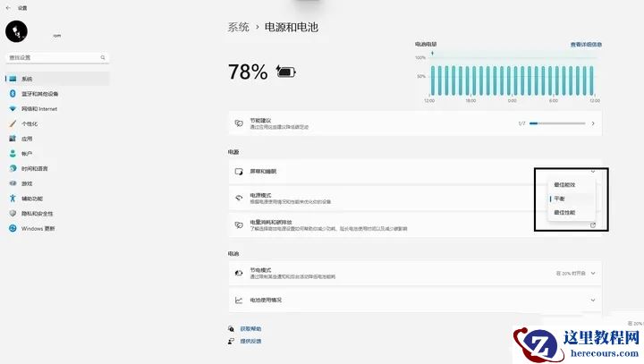644x364 pixels.
Task: Open the paintbrush icon for 个性化
Action: [13, 123]
